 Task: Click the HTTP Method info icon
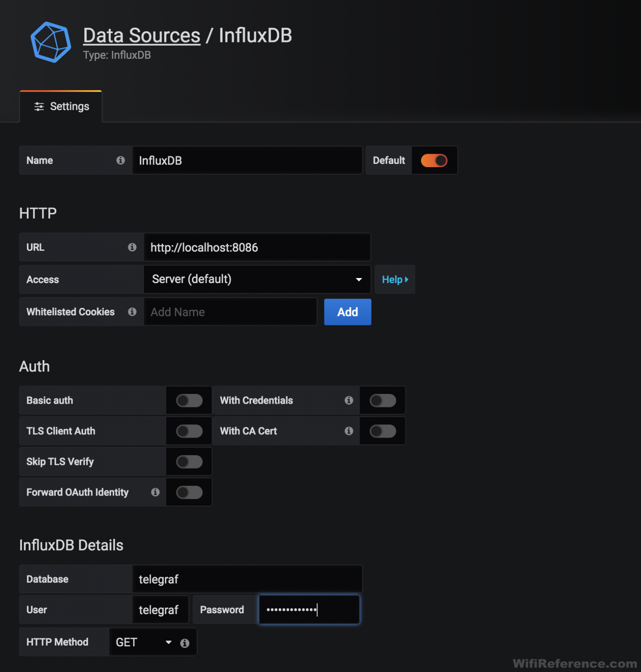[185, 643]
